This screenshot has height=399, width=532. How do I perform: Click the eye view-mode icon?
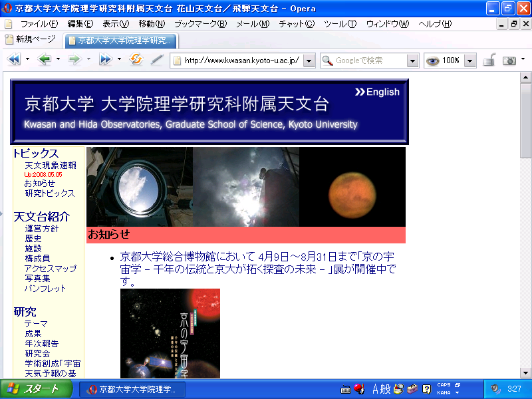(x=433, y=61)
